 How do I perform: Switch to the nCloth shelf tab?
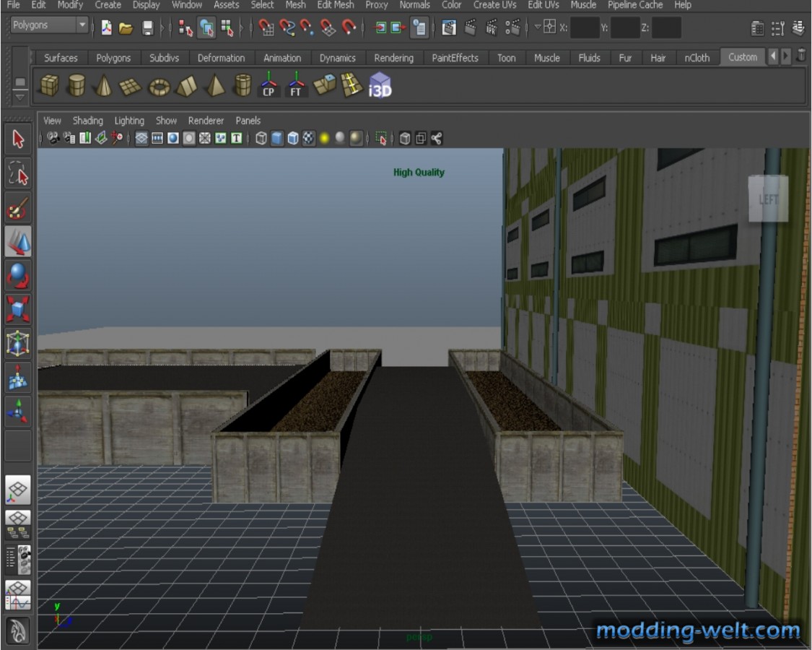tap(697, 58)
